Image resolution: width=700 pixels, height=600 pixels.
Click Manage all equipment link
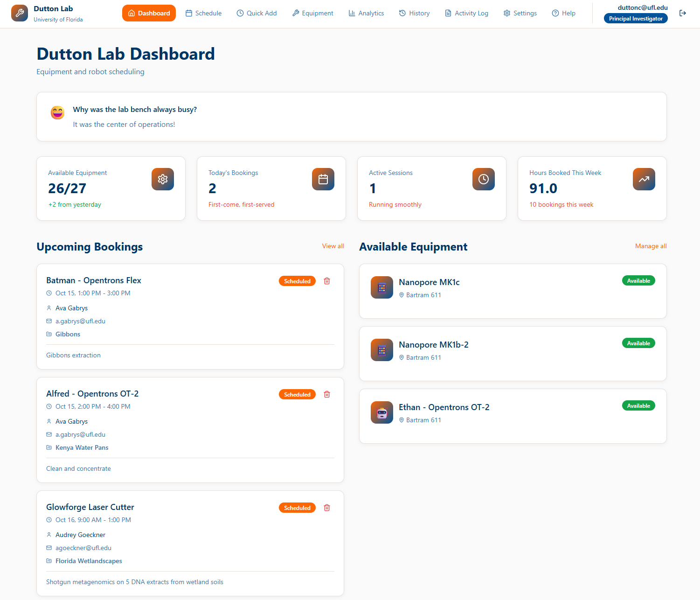point(651,246)
